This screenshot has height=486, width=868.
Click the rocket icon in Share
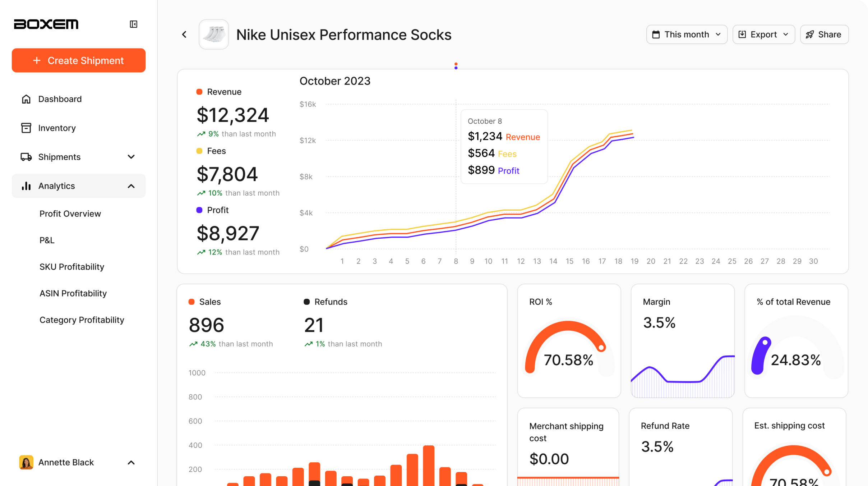[809, 35]
